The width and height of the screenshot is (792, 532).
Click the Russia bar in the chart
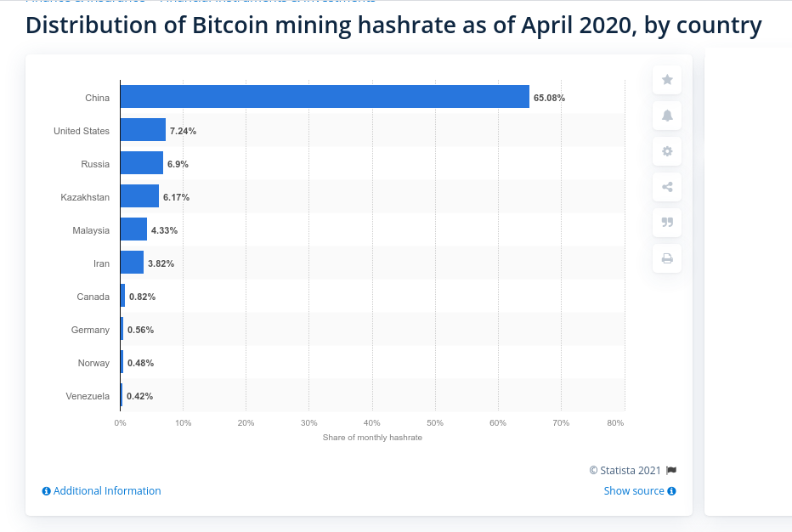point(141,164)
